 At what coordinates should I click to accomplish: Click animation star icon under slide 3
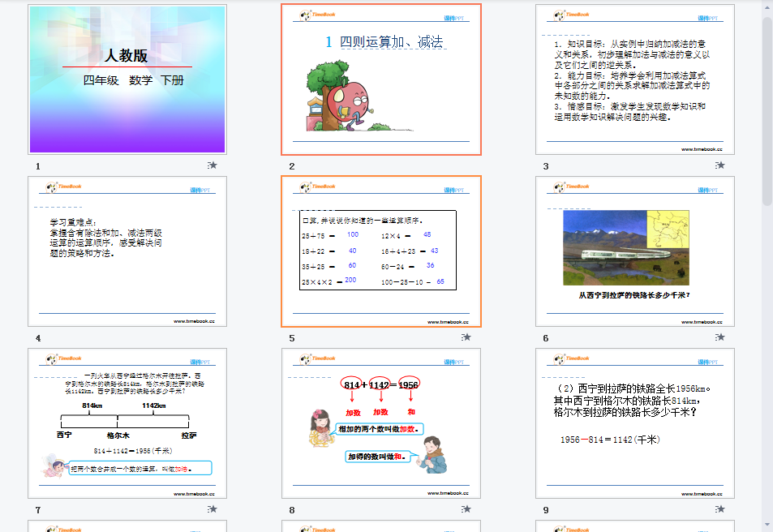point(719,165)
